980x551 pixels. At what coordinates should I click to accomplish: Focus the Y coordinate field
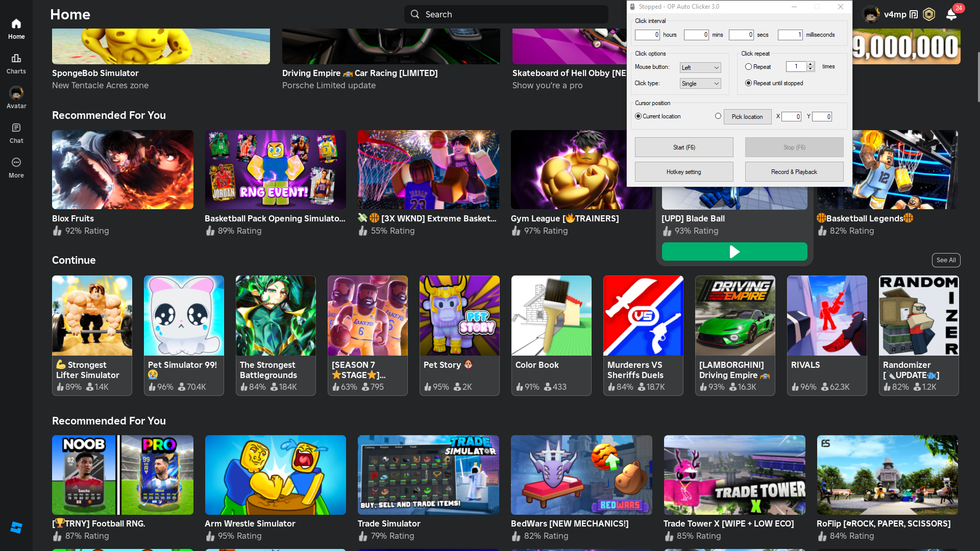822,117
